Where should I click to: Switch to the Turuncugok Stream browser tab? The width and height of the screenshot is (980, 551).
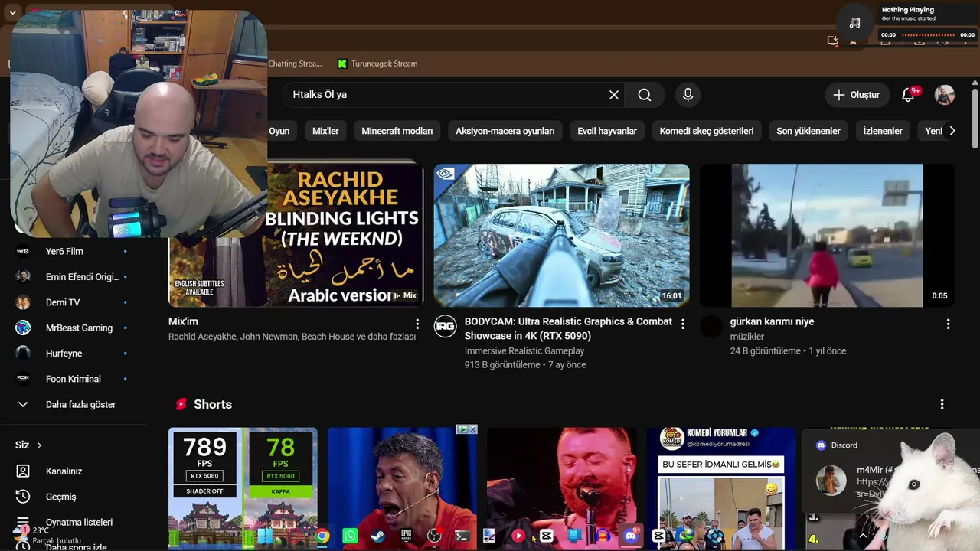(377, 64)
